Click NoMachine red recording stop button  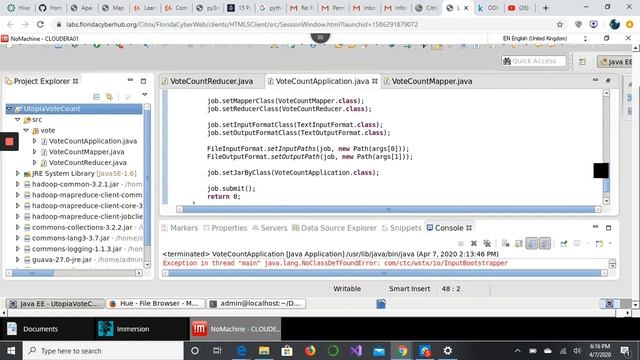point(9,142)
